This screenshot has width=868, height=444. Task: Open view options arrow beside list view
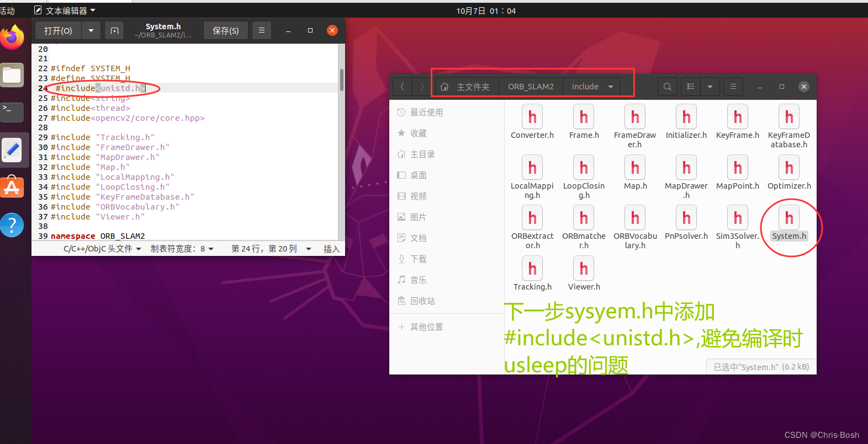point(710,87)
